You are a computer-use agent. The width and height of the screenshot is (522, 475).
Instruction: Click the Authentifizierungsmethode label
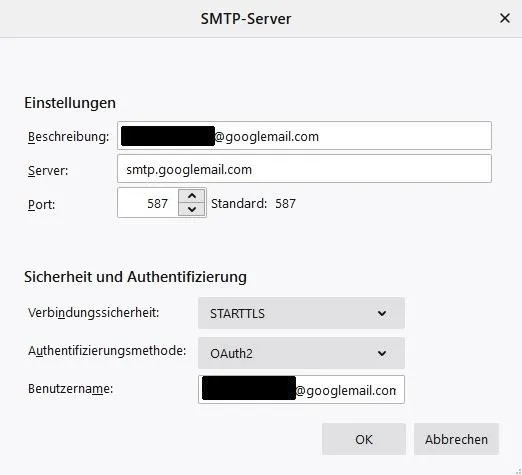107,351
